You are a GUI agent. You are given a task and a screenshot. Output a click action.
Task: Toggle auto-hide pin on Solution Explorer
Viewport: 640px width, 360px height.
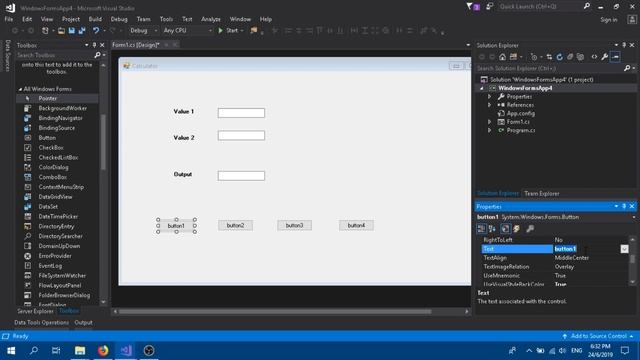pyautogui.click(x=624, y=45)
